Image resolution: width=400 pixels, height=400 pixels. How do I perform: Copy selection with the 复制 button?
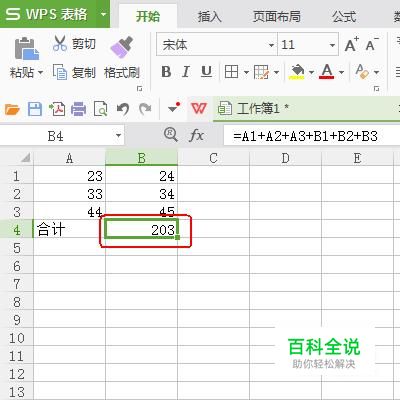coord(75,72)
